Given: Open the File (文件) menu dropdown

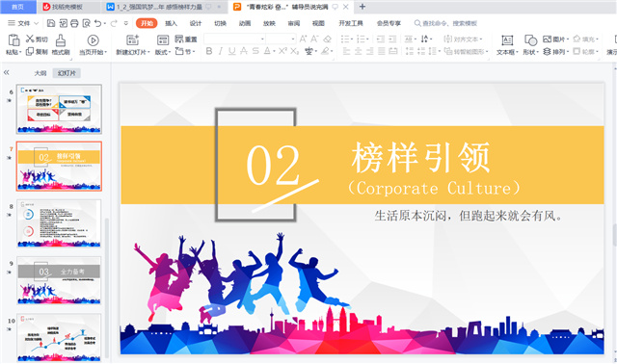Looking at the screenshot, I should tap(23, 23).
